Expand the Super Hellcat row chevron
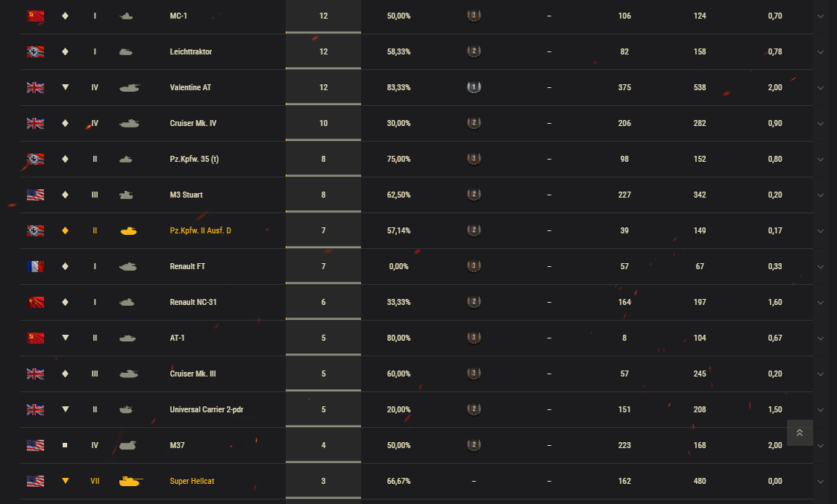This screenshot has width=837, height=504. [821, 481]
